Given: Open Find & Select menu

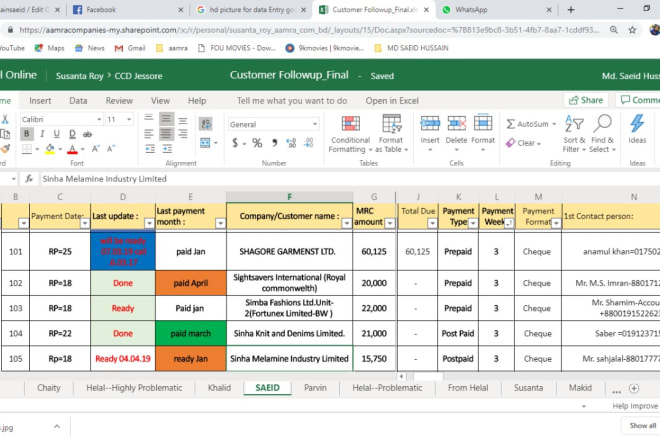Looking at the screenshot, I should pyautogui.click(x=604, y=134).
